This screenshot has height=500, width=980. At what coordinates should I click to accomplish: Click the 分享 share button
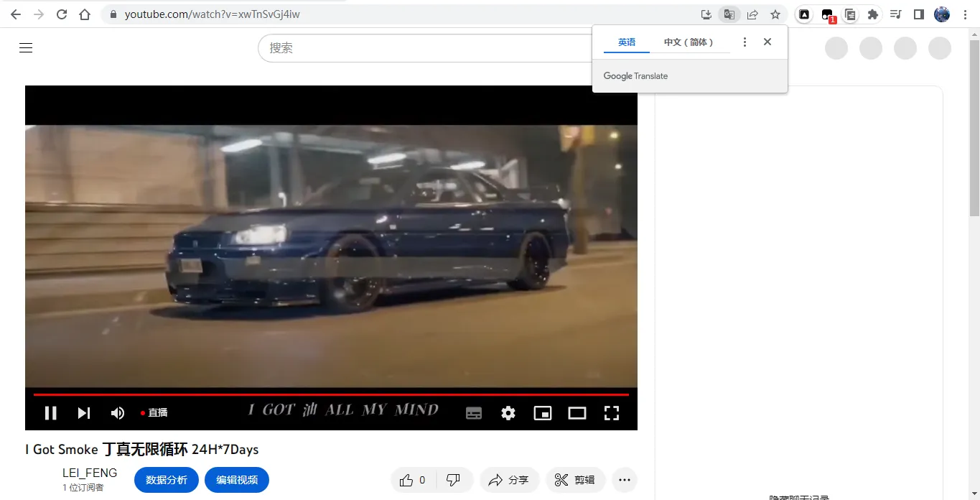coord(508,480)
